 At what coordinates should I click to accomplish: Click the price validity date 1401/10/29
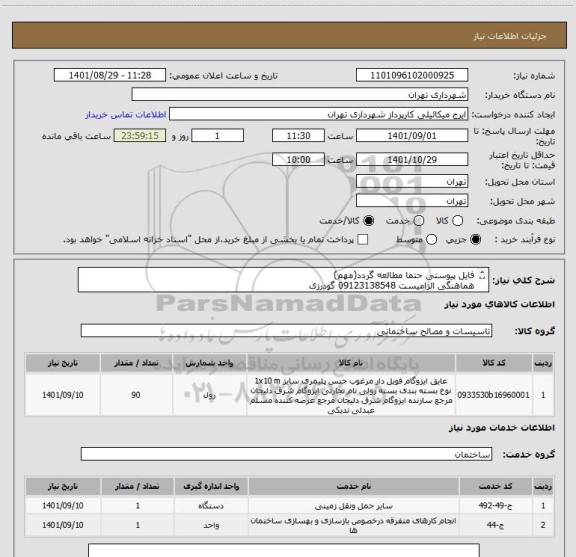click(x=412, y=159)
